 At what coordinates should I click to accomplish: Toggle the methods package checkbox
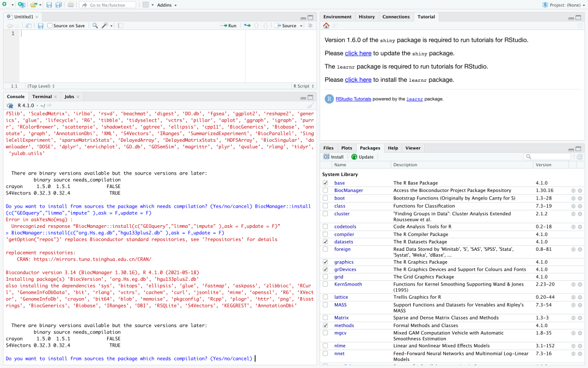[326, 325]
